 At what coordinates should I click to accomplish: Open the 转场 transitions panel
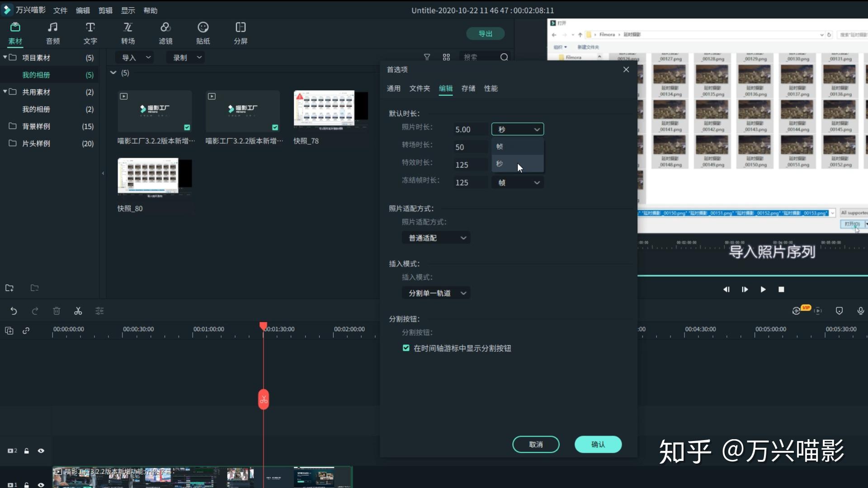[x=128, y=33]
